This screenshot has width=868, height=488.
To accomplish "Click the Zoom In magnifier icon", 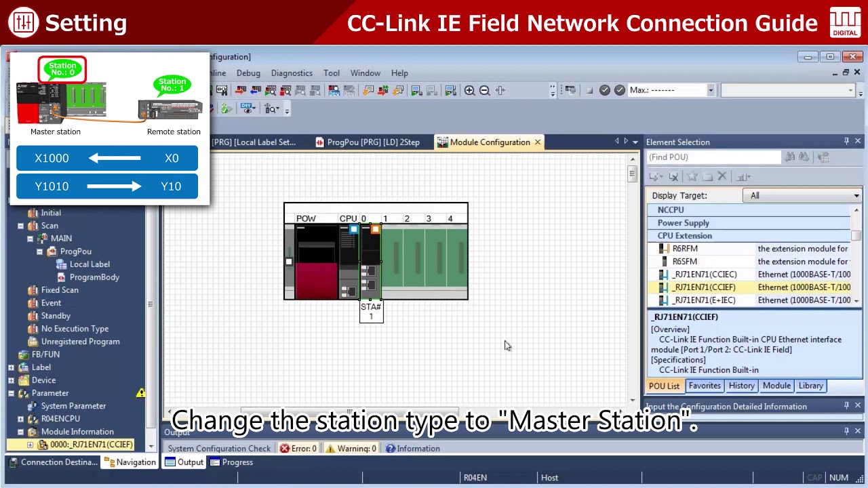I will (469, 90).
